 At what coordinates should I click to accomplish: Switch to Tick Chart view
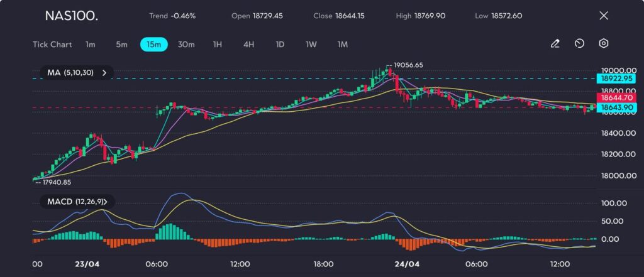(x=52, y=45)
